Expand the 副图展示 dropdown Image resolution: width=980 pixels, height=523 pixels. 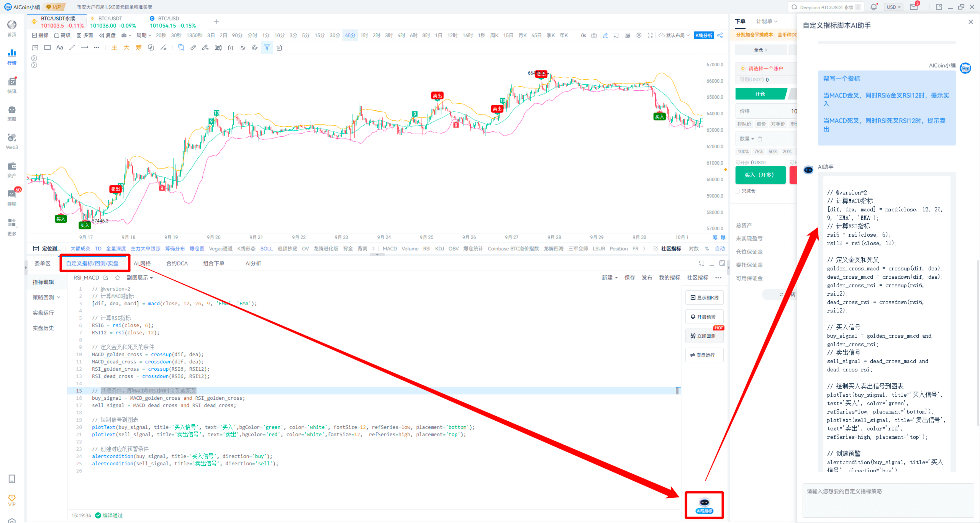pos(140,278)
